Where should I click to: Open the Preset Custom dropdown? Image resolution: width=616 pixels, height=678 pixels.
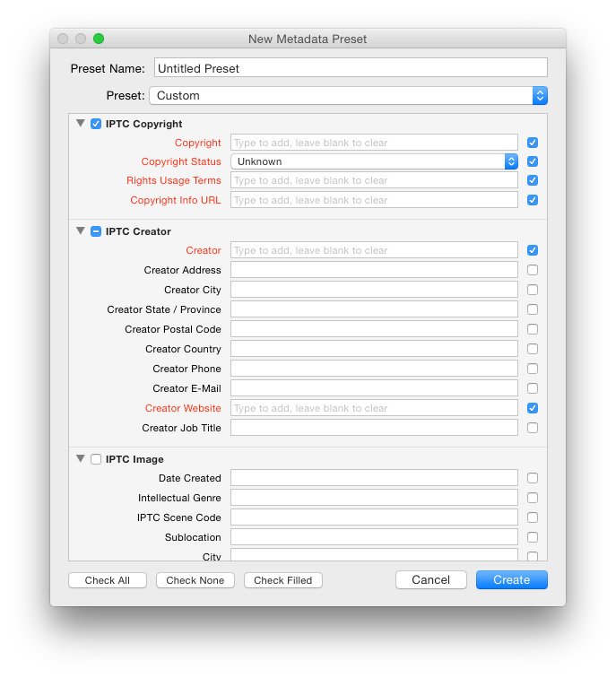coord(348,96)
